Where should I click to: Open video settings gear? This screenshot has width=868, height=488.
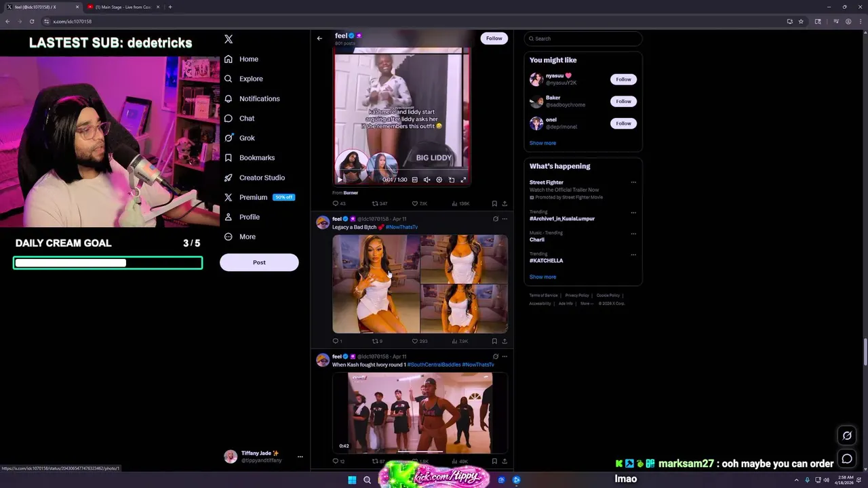[439, 180]
